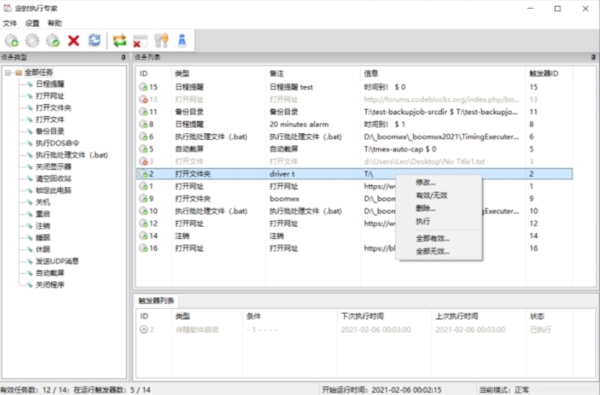Select 打开文件夹 in the task type tree
The height and width of the screenshot is (395, 600).
[53, 108]
